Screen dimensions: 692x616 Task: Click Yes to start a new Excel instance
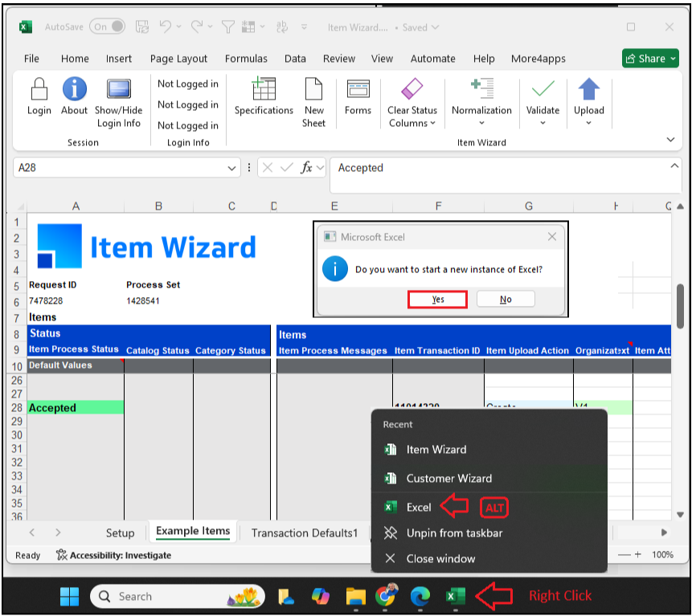pos(437,298)
